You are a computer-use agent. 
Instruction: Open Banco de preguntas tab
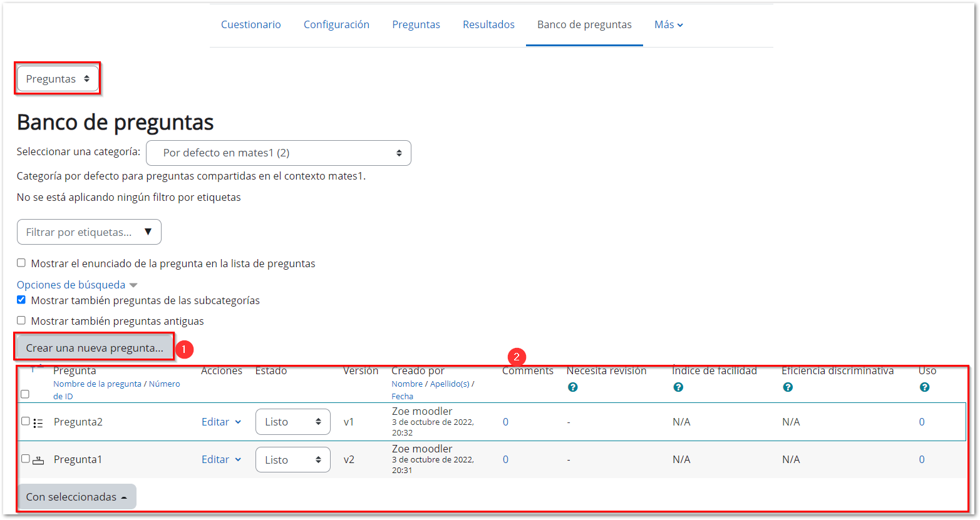[x=584, y=24]
